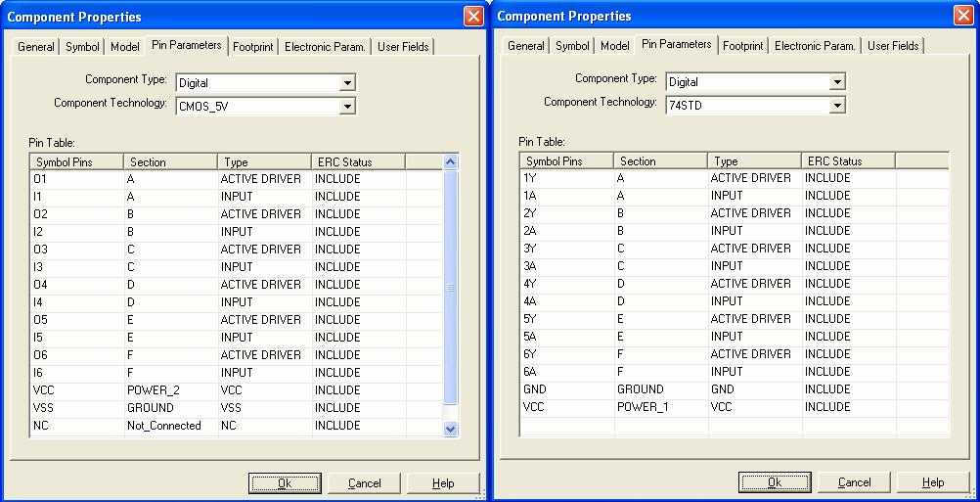This screenshot has width=980, height=502.
Task: Open Component Type dropdown in right dialog
Action: tap(837, 82)
